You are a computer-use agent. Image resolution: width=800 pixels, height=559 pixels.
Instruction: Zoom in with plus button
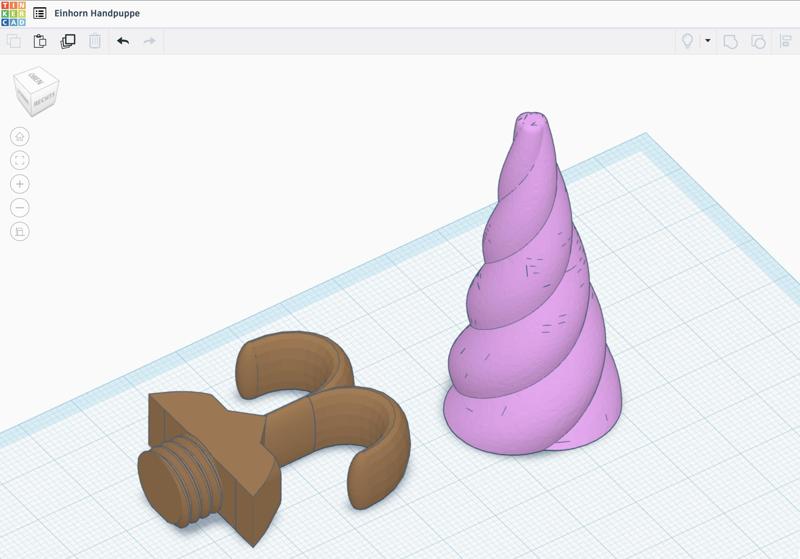point(20,184)
